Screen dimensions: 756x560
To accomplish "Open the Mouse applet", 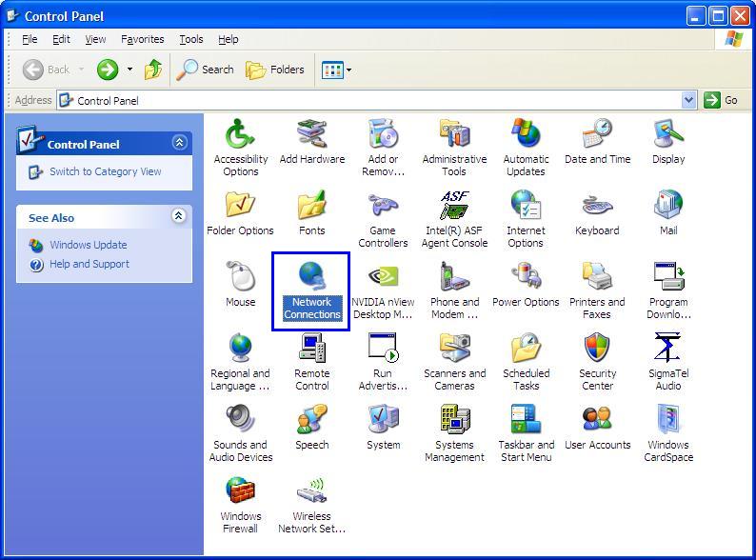I will coord(240,284).
